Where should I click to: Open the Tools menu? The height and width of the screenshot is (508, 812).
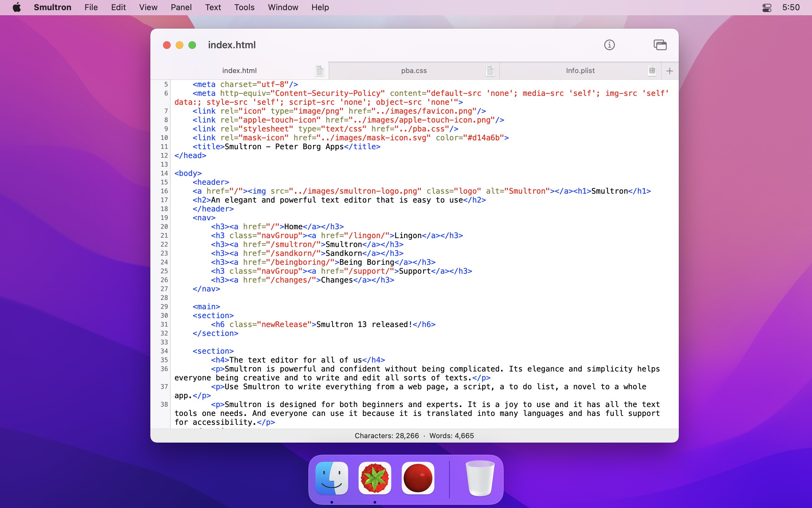click(244, 7)
